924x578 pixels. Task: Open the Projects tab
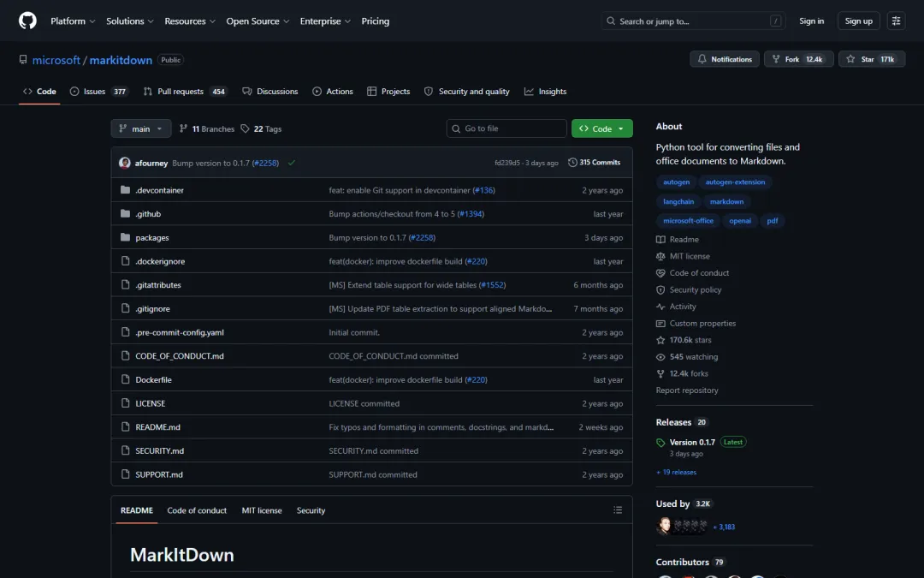(388, 92)
